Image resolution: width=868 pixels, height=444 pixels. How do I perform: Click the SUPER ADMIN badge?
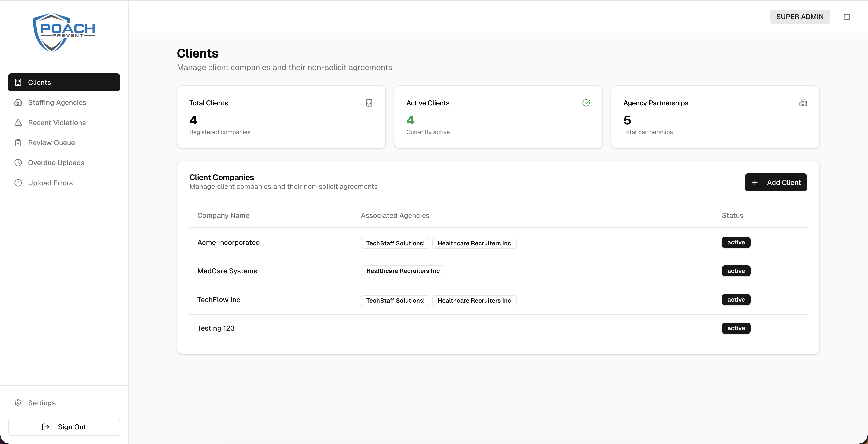click(800, 17)
